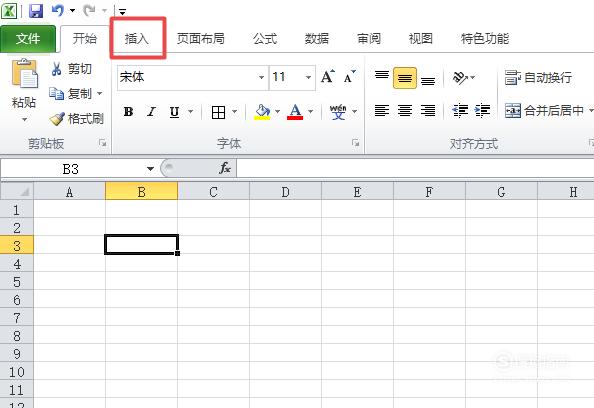
Task: Click the Redo arrow icon
Action: [89, 10]
